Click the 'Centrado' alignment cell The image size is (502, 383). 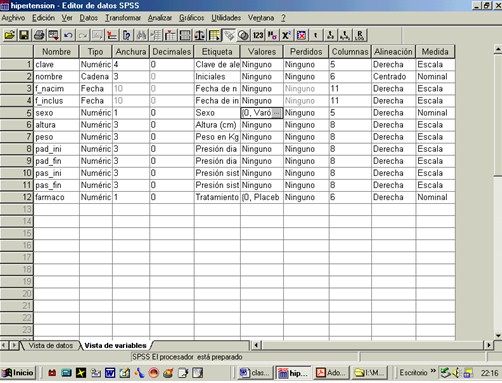coord(393,77)
